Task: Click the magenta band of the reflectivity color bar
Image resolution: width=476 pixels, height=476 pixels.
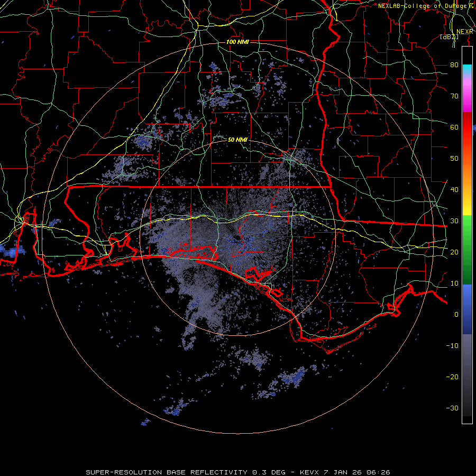Action: click(x=467, y=94)
